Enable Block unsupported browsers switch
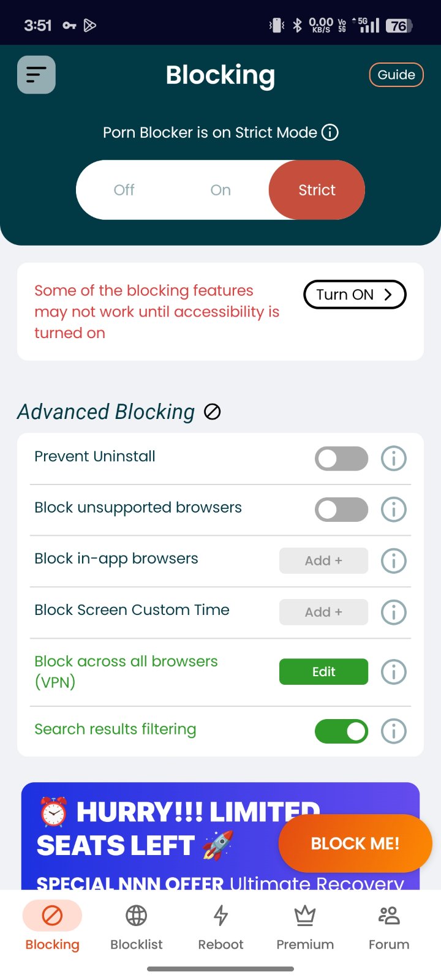441x980 pixels. pos(342,510)
